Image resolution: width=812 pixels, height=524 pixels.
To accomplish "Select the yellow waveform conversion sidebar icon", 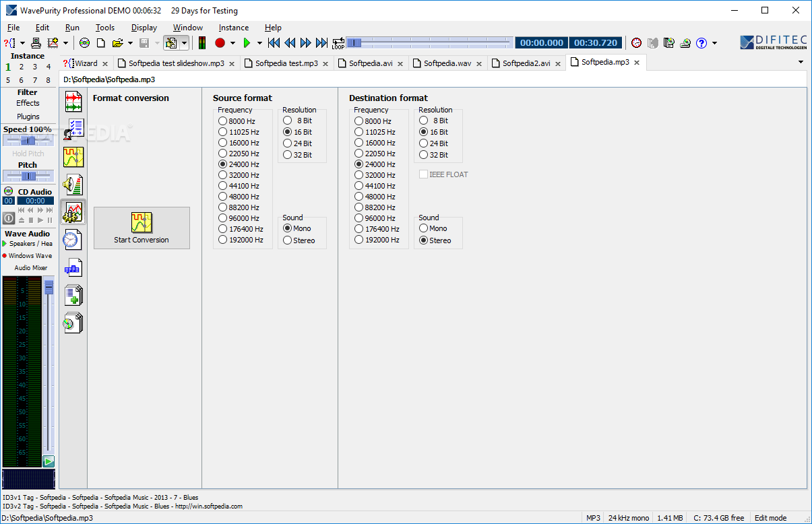I will coord(73,157).
